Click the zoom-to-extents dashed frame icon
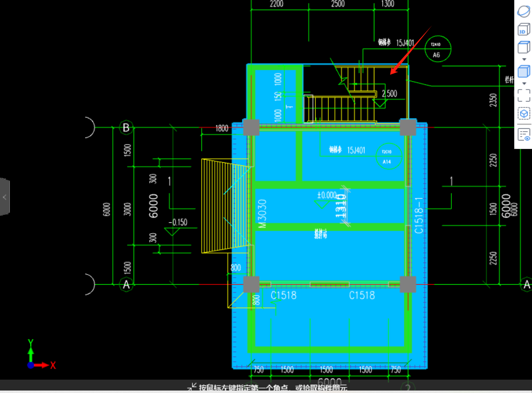 tap(524, 96)
